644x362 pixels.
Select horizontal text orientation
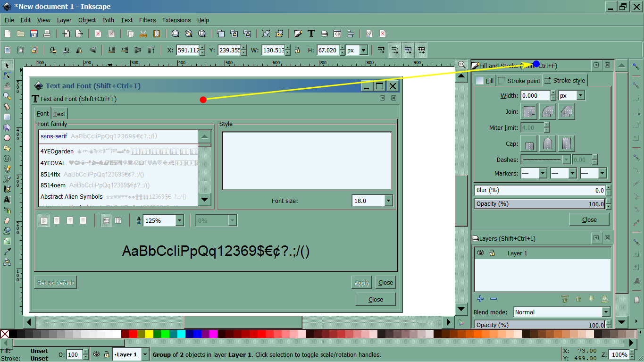pyautogui.click(x=106, y=220)
